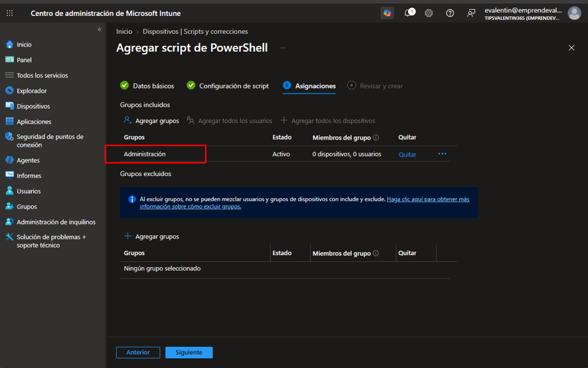Open the link about excluding groups
The image size is (588, 368).
pyautogui.click(x=305, y=203)
